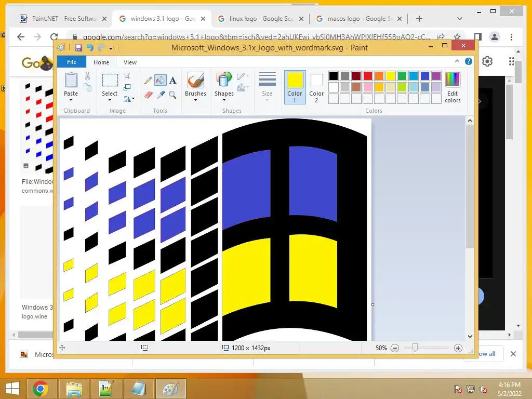Image resolution: width=532 pixels, height=399 pixels.
Task: Click the Paste clipboard icon
Action: point(71,80)
